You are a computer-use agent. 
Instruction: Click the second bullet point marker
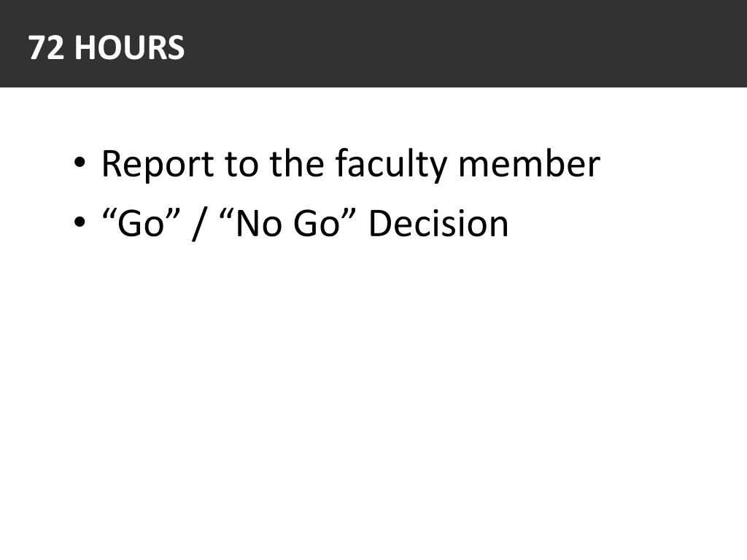pyautogui.click(x=80, y=222)
